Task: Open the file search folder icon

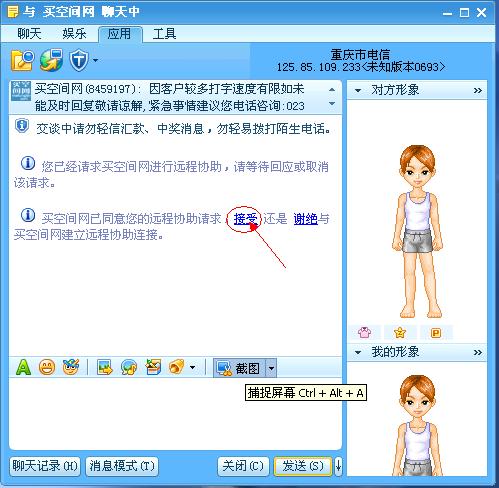Action: [22, 60]
